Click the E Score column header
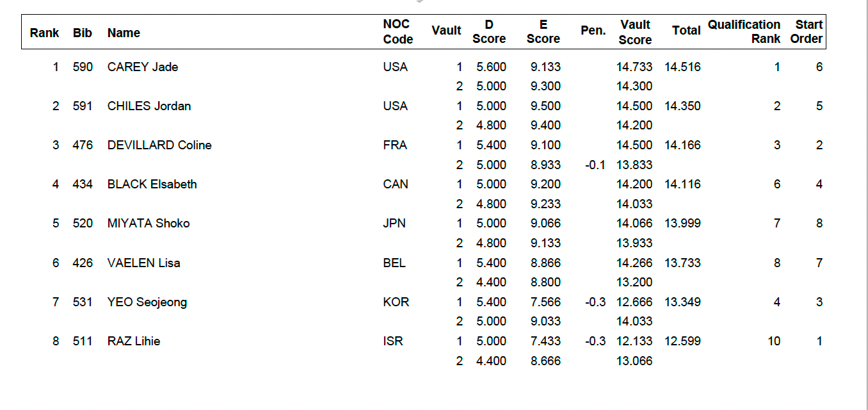The width and height of the screenshot is (868, 410). [543, 31]
